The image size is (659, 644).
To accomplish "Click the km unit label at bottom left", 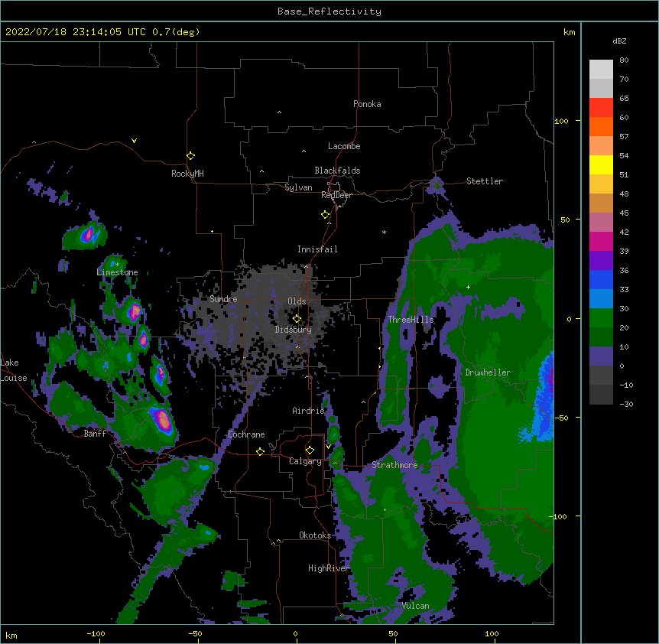I will coord(11,636).
